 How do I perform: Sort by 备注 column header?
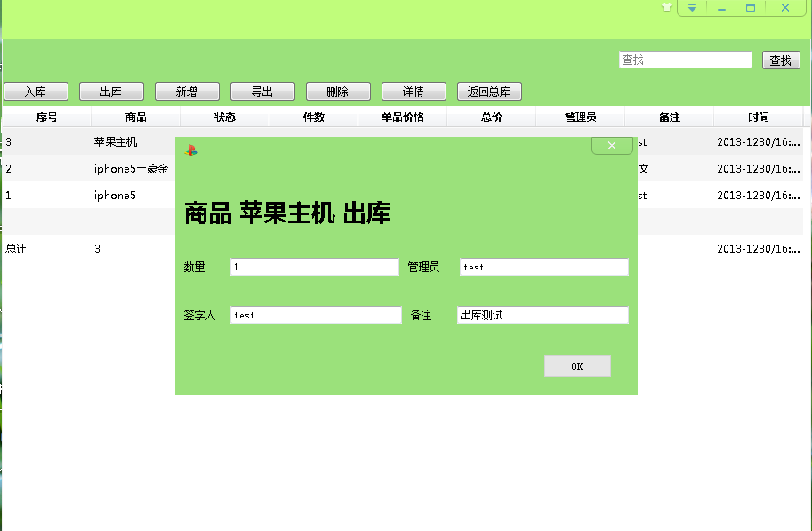click(x=670, y=117)
